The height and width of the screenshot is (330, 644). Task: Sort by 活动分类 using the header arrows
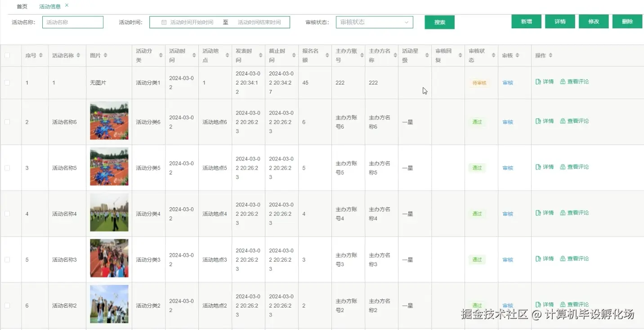[x=161, y=55]
